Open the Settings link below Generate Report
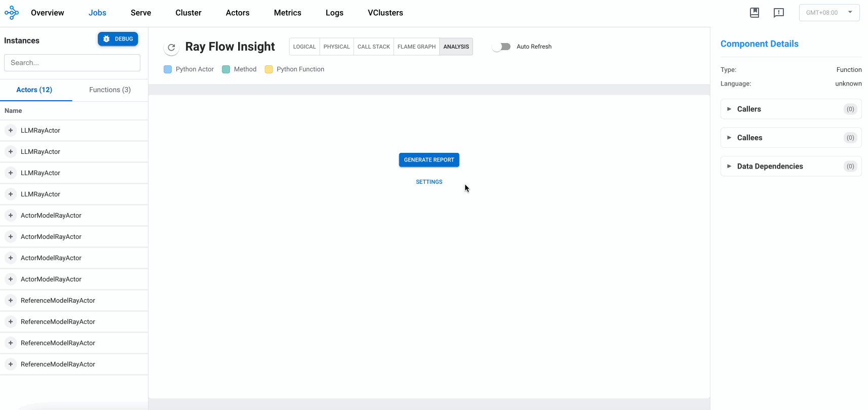Viewport: 868px width, 410px height. [429, 182]
